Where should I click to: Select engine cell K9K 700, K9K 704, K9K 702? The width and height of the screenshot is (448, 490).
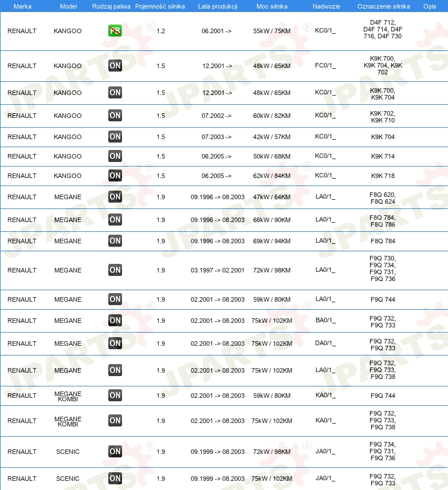pyautogui.click(x=383, y=65)
